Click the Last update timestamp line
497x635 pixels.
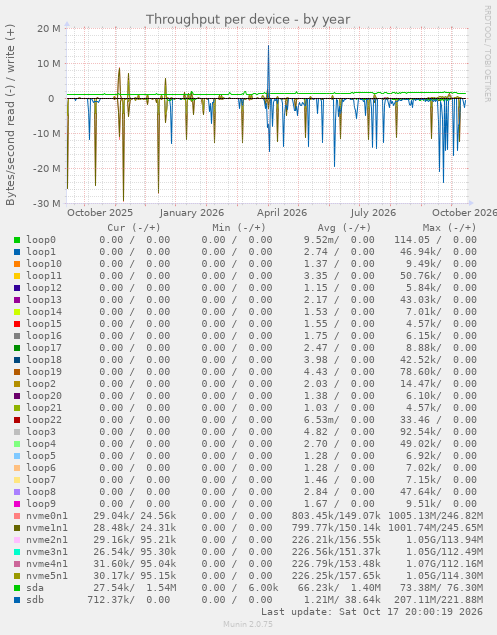tap(372, 612)
